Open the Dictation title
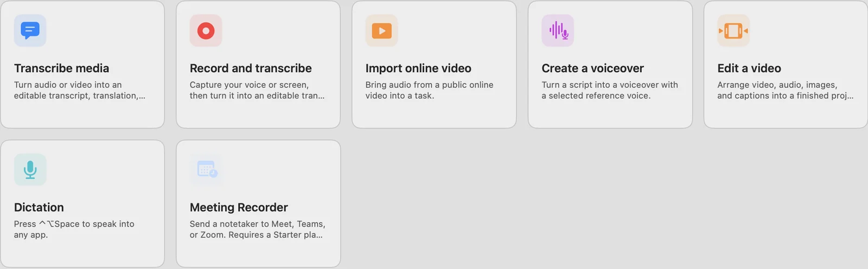Image resolution: width=868 pixels, height=269 pixels. point(39,208)
